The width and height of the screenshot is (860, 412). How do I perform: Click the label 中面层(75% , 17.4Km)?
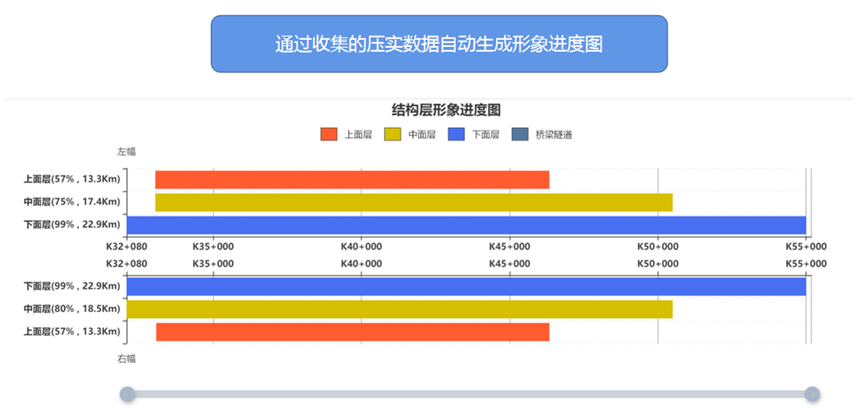[x=72, y=201]
